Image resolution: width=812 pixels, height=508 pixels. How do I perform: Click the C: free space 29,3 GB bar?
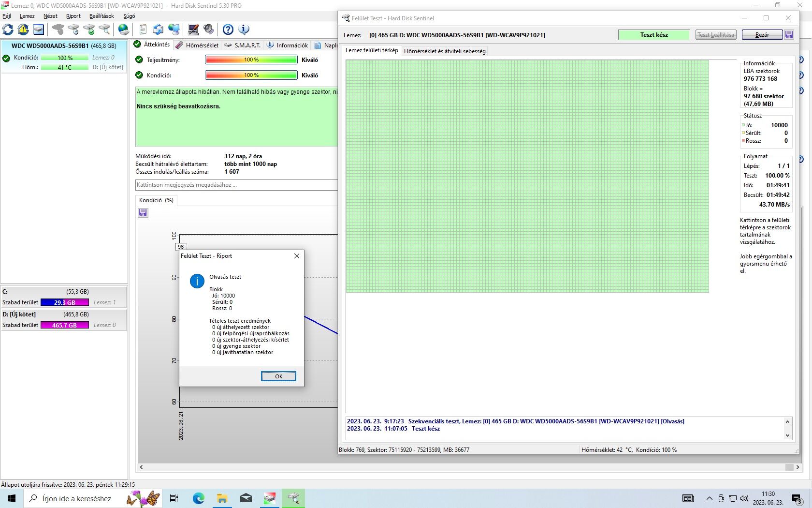[65, 302]
